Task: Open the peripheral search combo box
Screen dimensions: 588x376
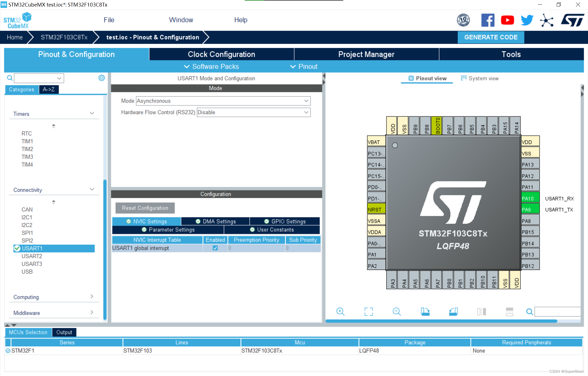Action: tap(39, 78)
